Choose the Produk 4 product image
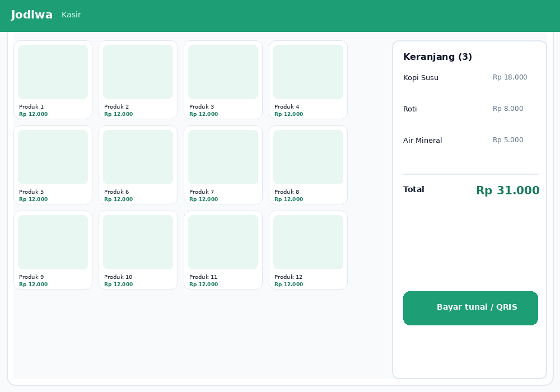560x392 pixels. 308,72
